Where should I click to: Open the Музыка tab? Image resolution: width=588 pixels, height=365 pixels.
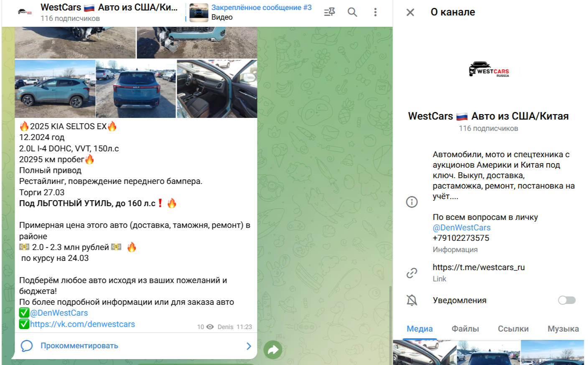pyautogui.click(x=563, y=329)
